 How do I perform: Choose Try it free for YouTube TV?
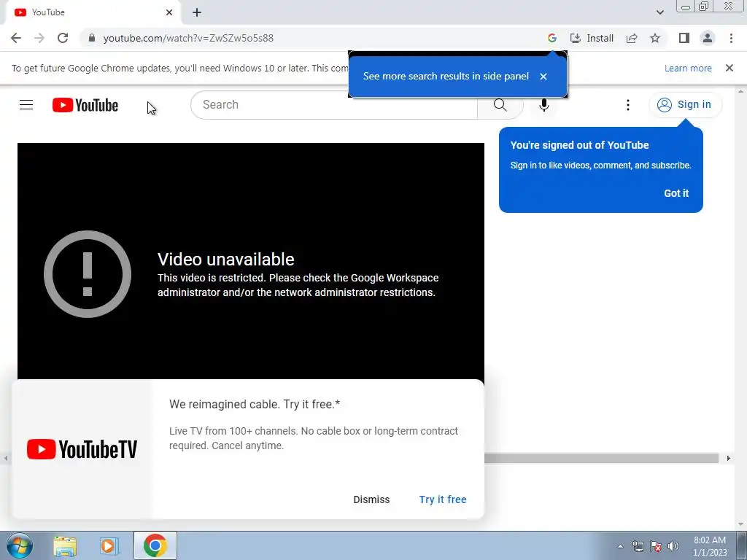443,499
